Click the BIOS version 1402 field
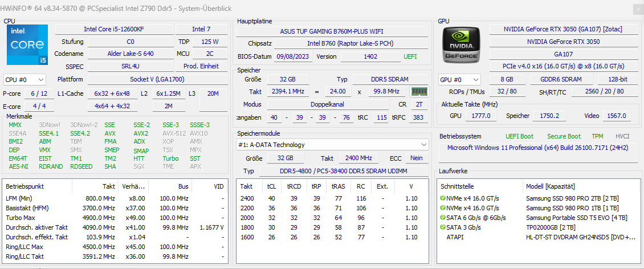 click(x=370, y=56)
